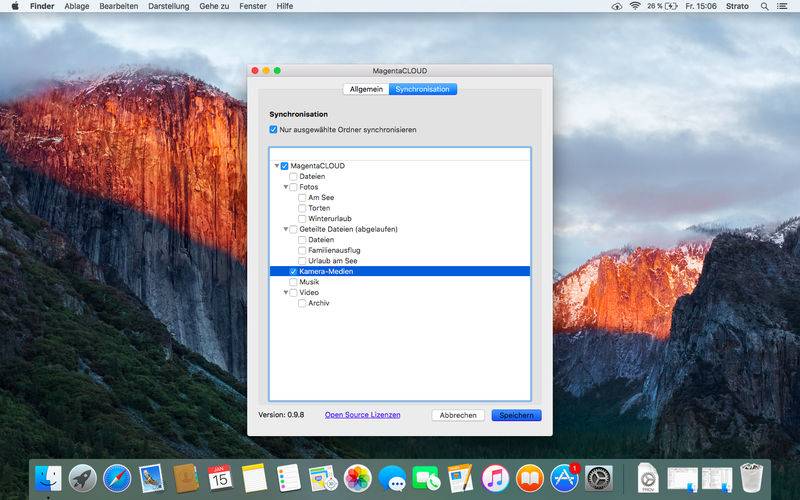Image resolution: width=800 pixels, height=500 pixels.
Task: Open Safari from the dock
Action: (x=117, y=478)
